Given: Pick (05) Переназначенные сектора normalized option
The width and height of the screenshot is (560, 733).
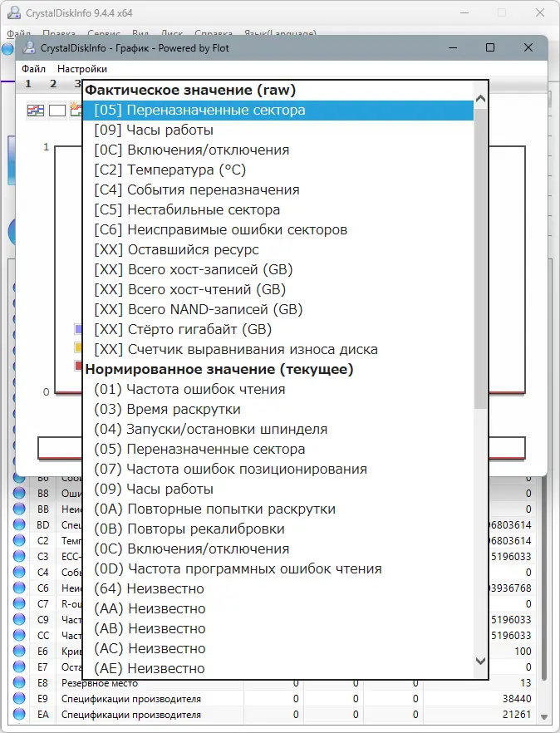Looking at the screenshot, I should pyautogui.click(x=278, y=450).
